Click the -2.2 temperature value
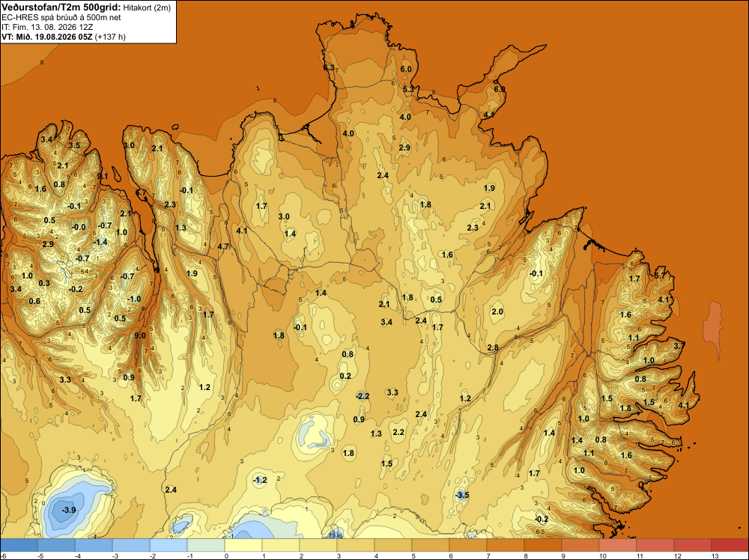Viewport: 749px width, 560px height. pos(363,396)
